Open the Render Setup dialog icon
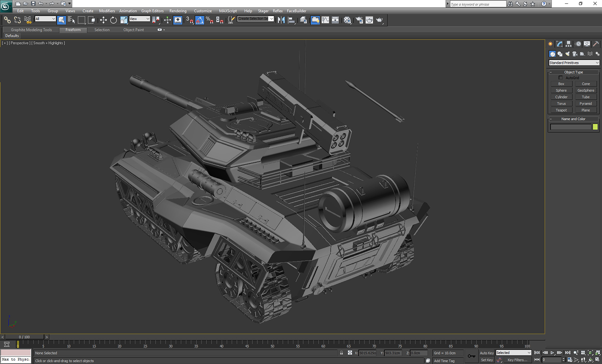The width and height of the screenshot is (602, 364). (x=359, y=20)
